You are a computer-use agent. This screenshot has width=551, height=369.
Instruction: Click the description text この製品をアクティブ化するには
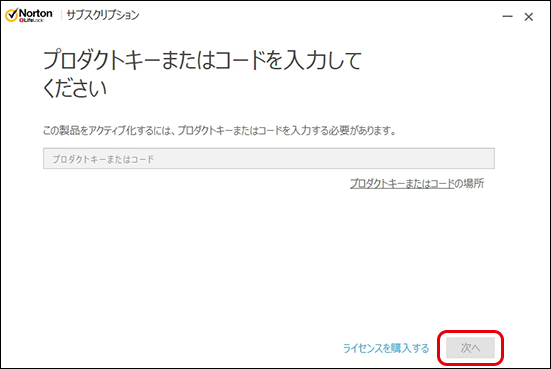(220, 131)
